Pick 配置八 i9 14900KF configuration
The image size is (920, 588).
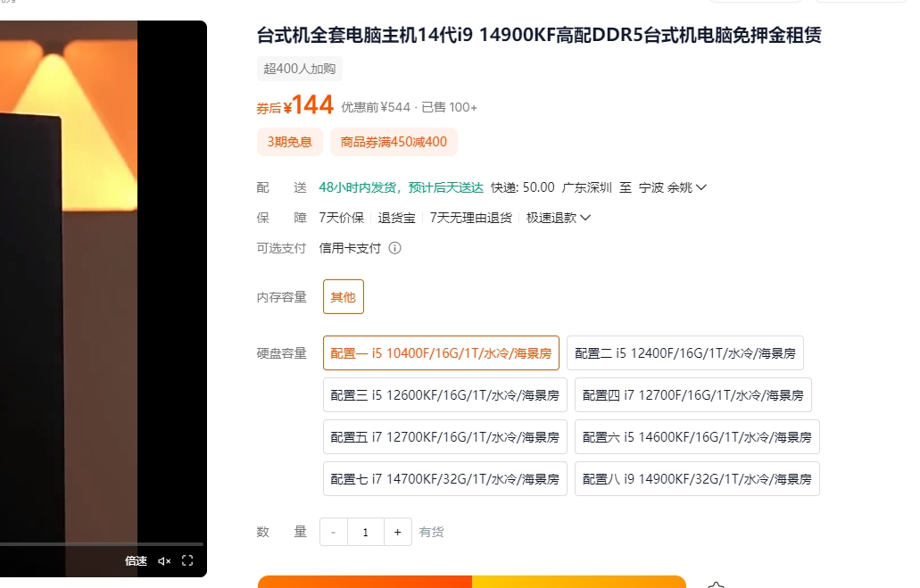coord(696,479)
